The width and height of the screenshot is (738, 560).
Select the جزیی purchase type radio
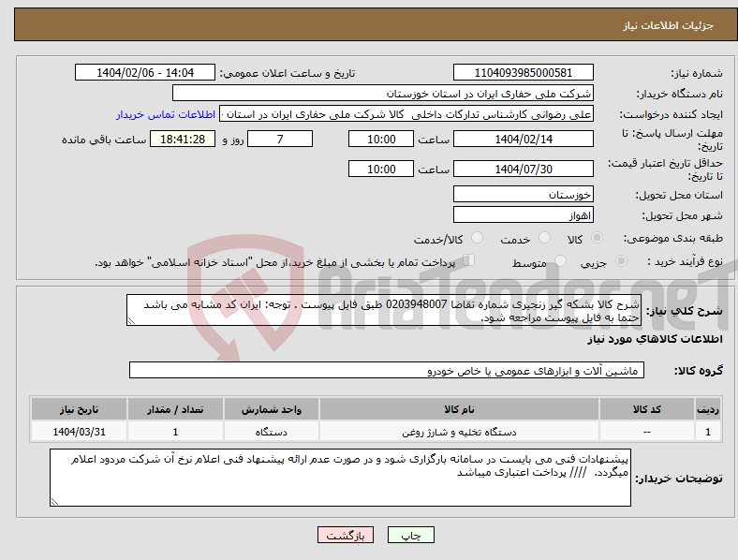tap(621, 261)
